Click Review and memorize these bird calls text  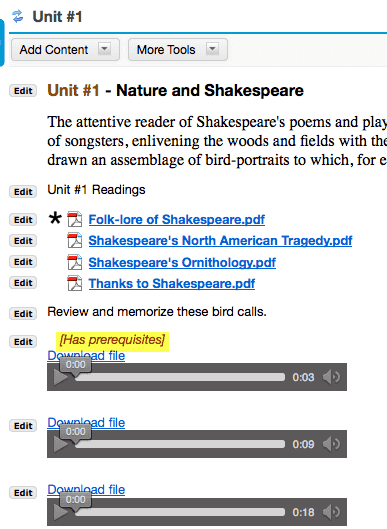157,312
